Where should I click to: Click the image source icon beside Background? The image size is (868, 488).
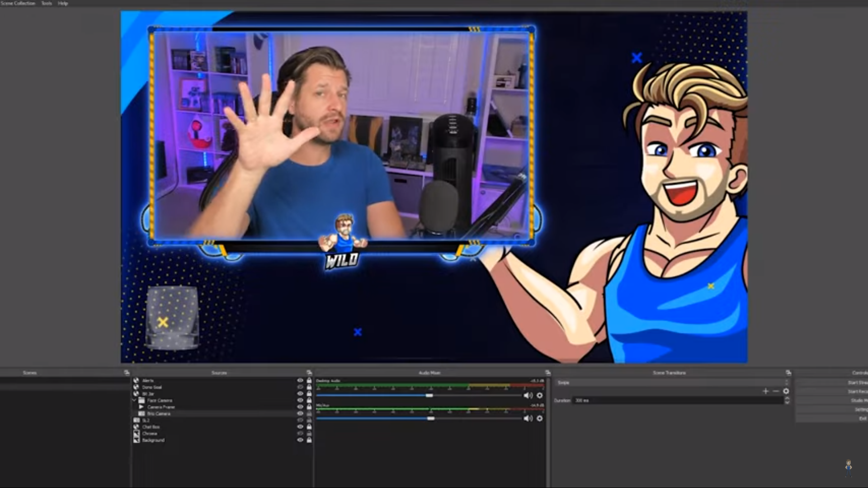[137, 440]
